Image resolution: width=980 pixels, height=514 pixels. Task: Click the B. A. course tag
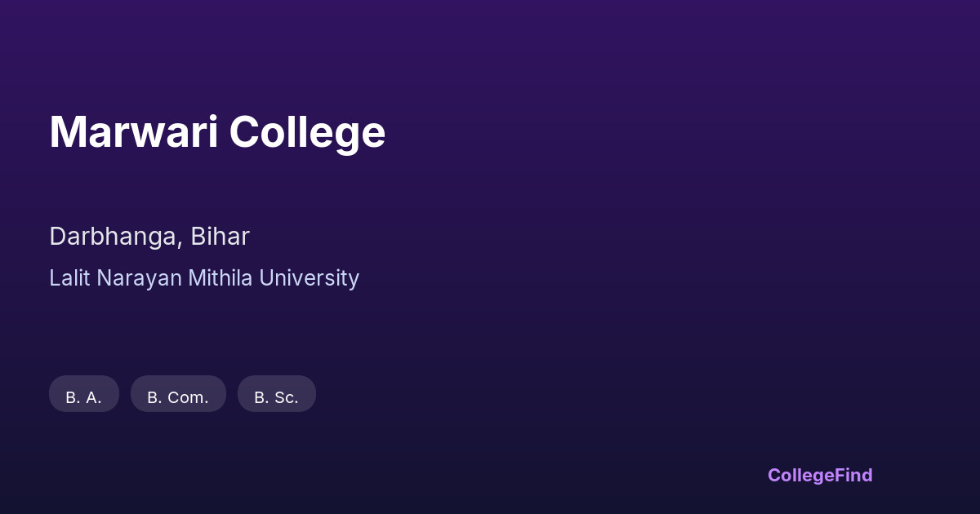pyautogui.click(x=84, y=394)
